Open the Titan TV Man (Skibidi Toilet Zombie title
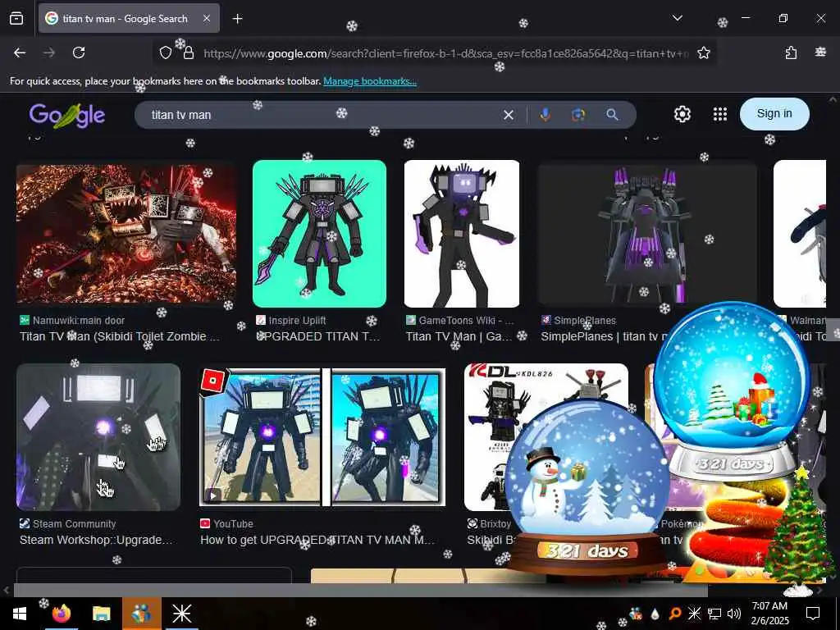840x630 pixels. (120, 336)
